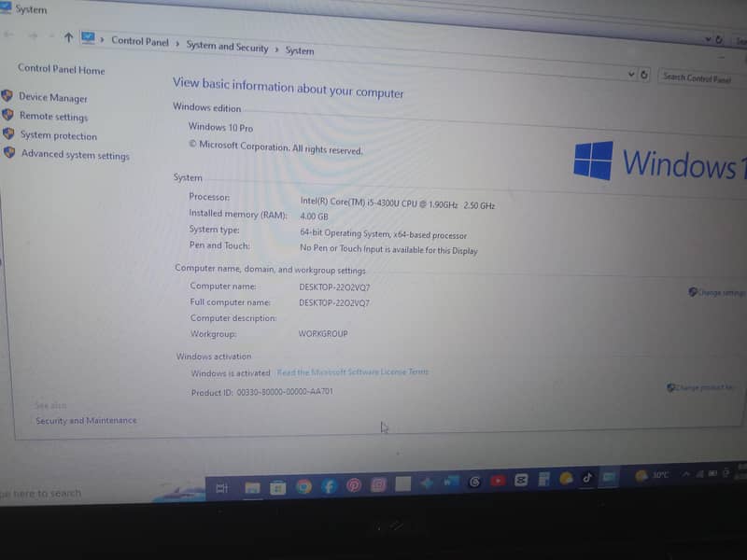The height and width of the screenshot is (560, 747).
Task: Open Instagram from the taskbar
Action: 379,484
